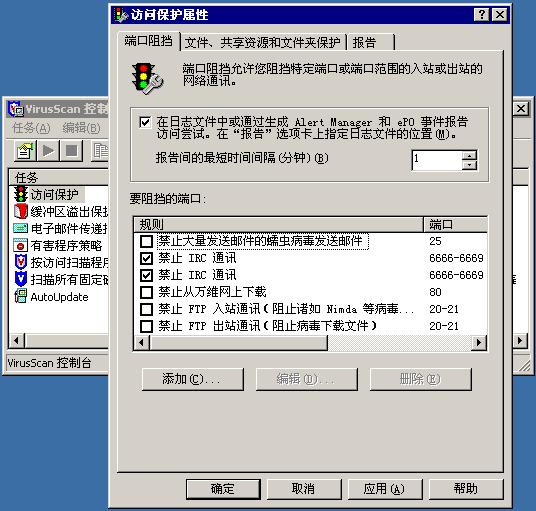Click the 添加(C)... button

193,379
